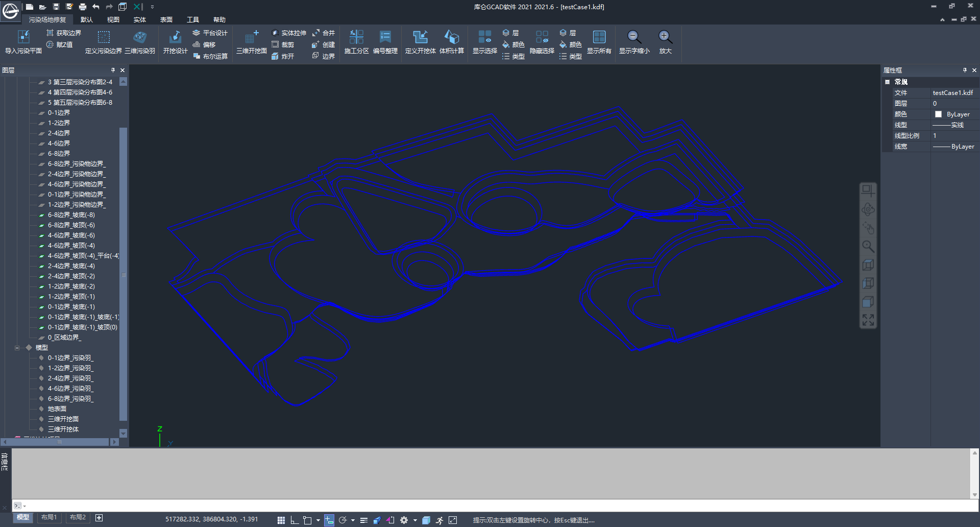Choose the 布尔运算 boolean operation tool
The height and width of the screenshot is (527, 980).
coord(210,56)
